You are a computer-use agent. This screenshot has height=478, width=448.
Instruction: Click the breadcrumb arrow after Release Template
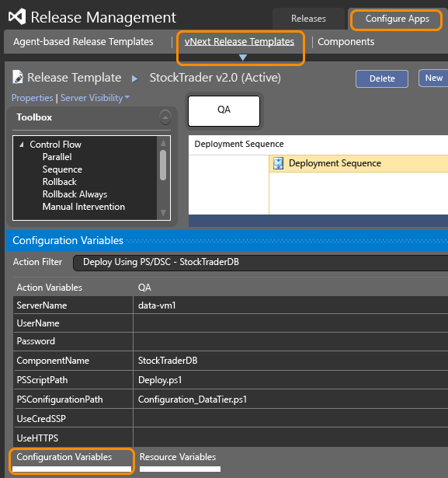(x=134, y=79)
